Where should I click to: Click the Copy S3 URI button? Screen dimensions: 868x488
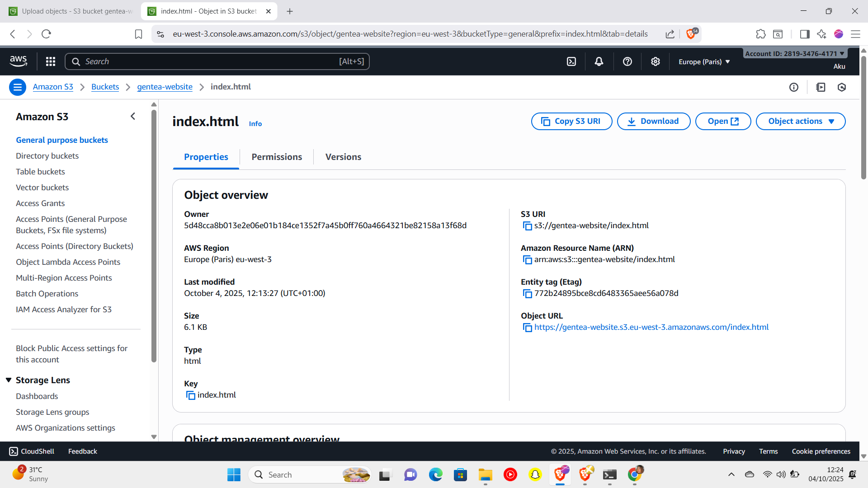[572, 121]
